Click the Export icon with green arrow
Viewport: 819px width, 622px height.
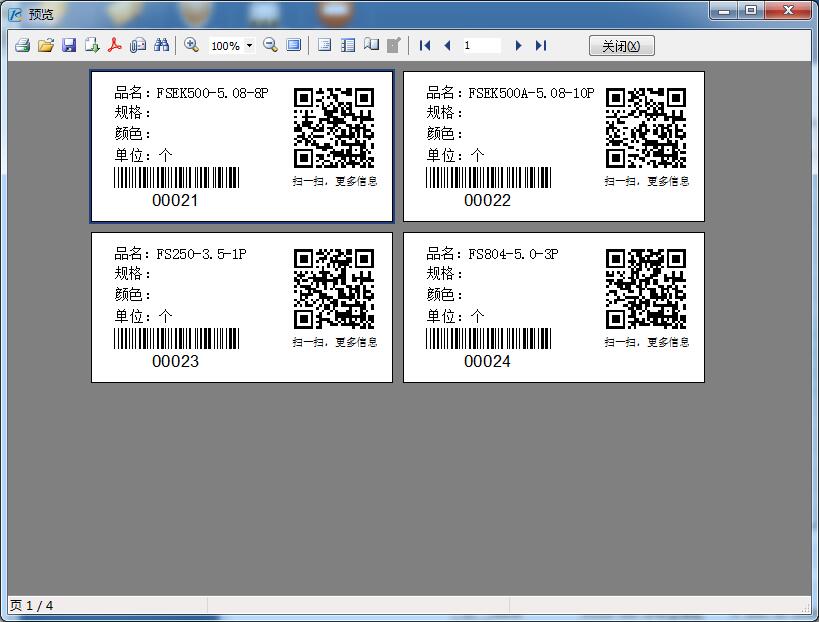[x=92, y=45]
